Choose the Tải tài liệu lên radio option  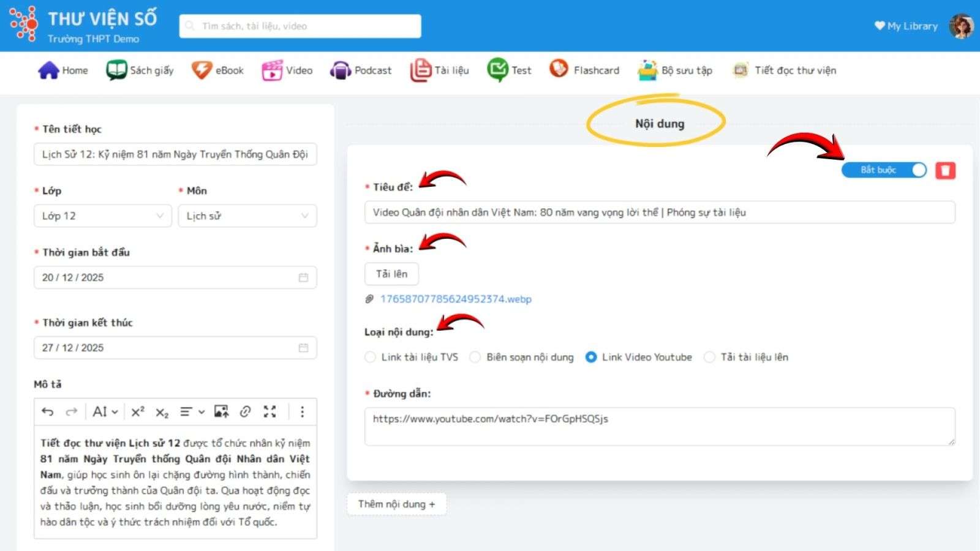[x=709, y=357]
